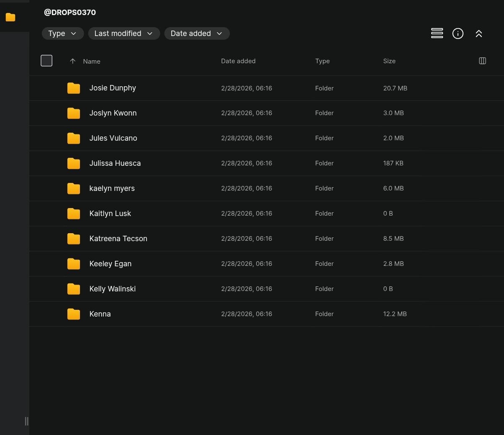Open the Julissa Huesca folder
Image resolution: width=504 pixels, height=435 pixels.
(x=115, y=163)
